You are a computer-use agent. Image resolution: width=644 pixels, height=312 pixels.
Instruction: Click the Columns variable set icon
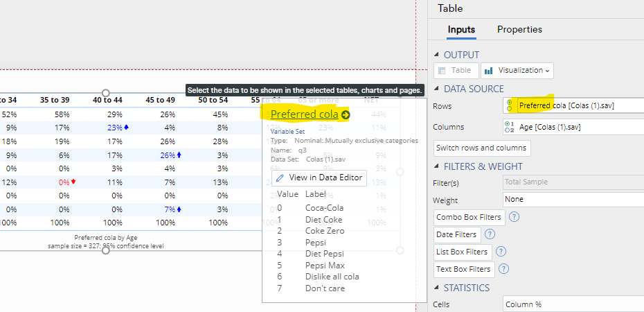click(x=510, y=127)
